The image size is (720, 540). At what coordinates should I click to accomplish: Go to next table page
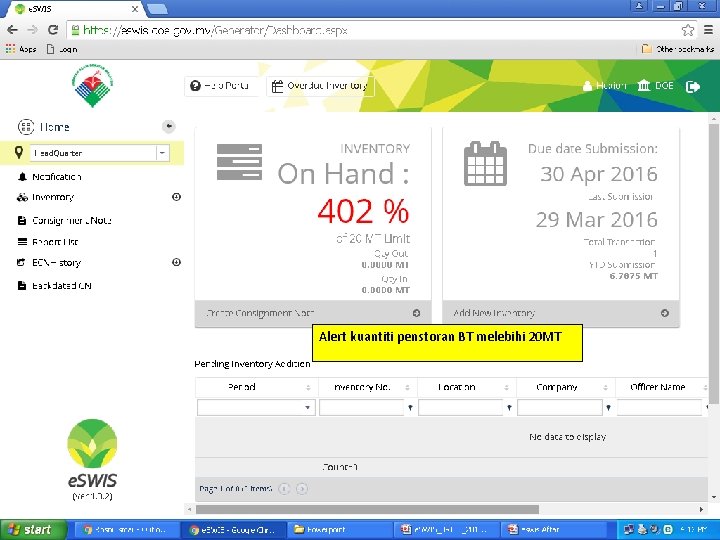[x=302, y=489]
